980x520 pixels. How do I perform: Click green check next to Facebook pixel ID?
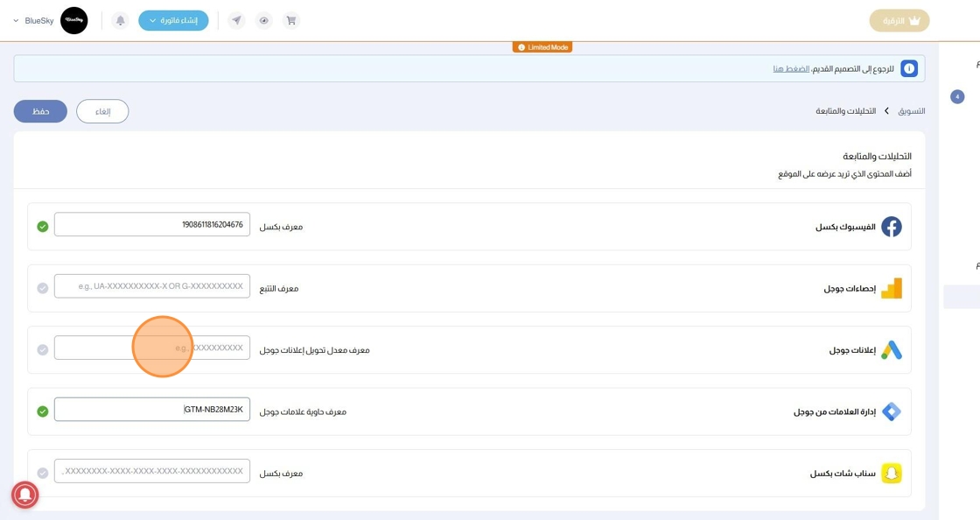[x=43, y=226]
